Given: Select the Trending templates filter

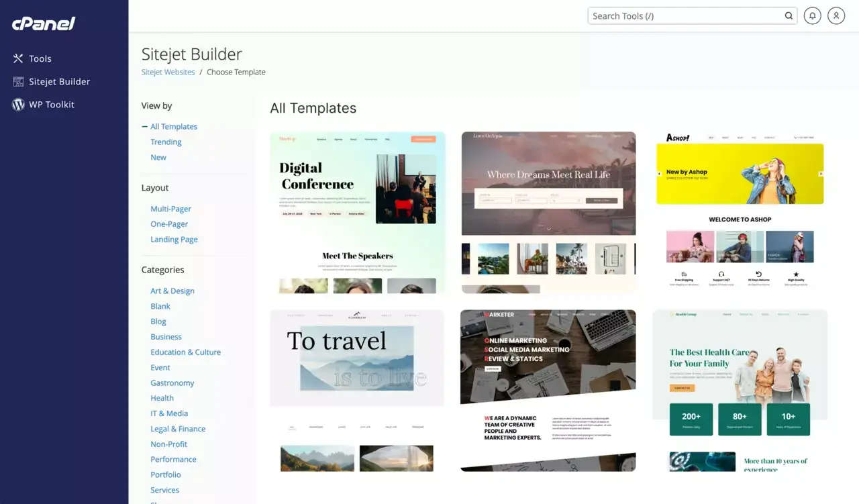Looking at the screenshot, I should click(166, 142).
